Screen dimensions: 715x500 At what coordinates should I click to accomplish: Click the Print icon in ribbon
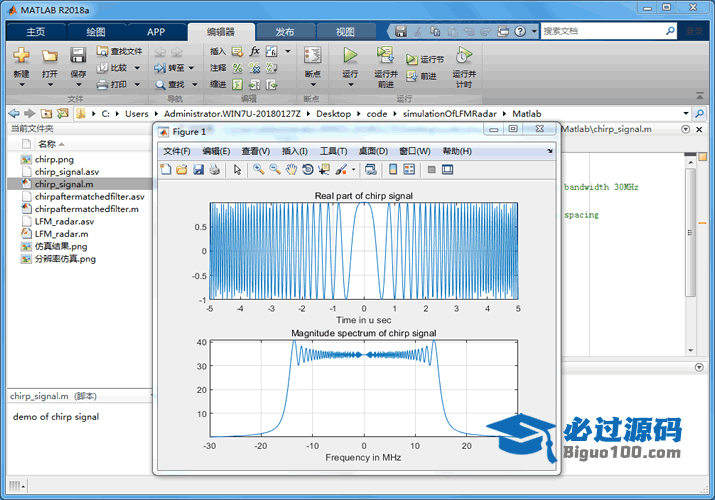102,84
